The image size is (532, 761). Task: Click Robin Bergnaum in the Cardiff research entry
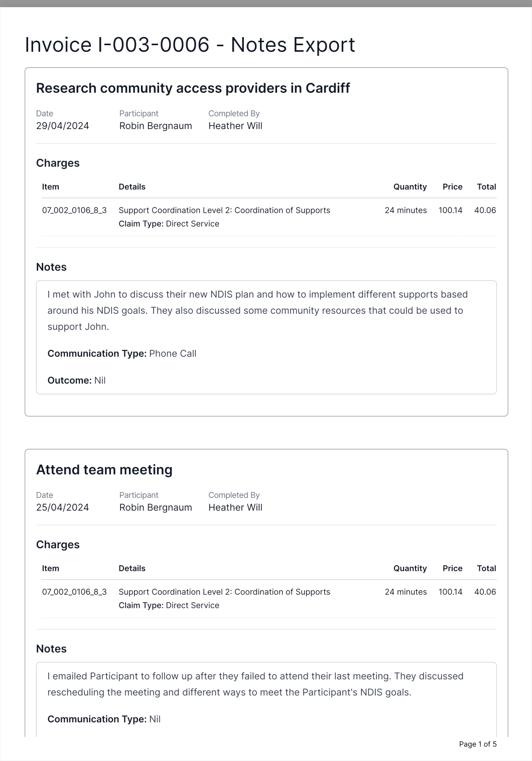156,126
